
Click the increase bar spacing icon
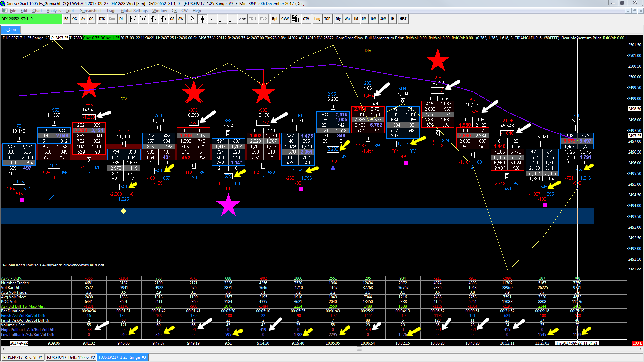point(133,19)
